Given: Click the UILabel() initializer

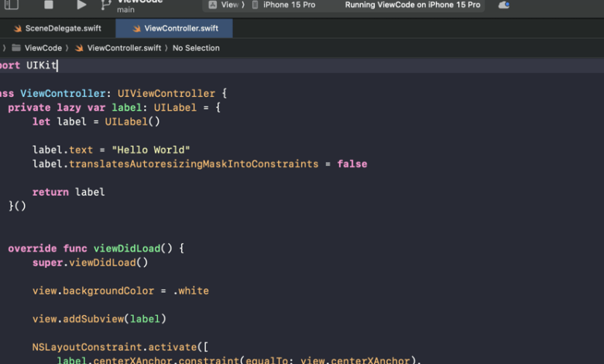Looking at the screenshot, I should [132, 122].
